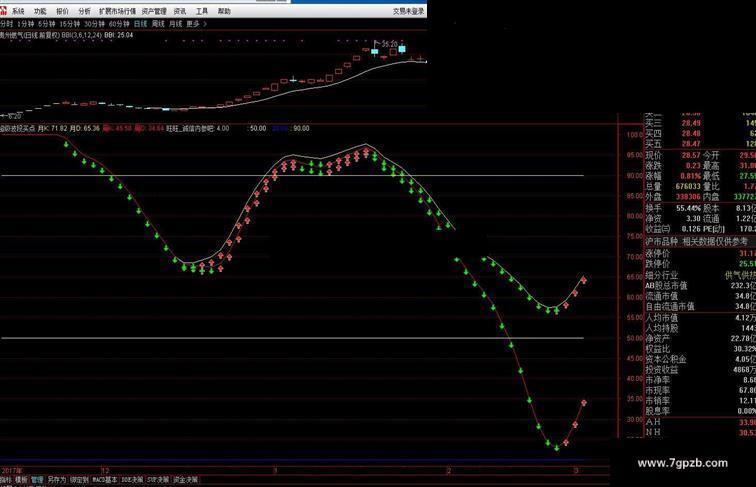Select the 日线 daily chart tab
Image resolution: width=756 pixels, height=487 pixels.
coord(140,24)
